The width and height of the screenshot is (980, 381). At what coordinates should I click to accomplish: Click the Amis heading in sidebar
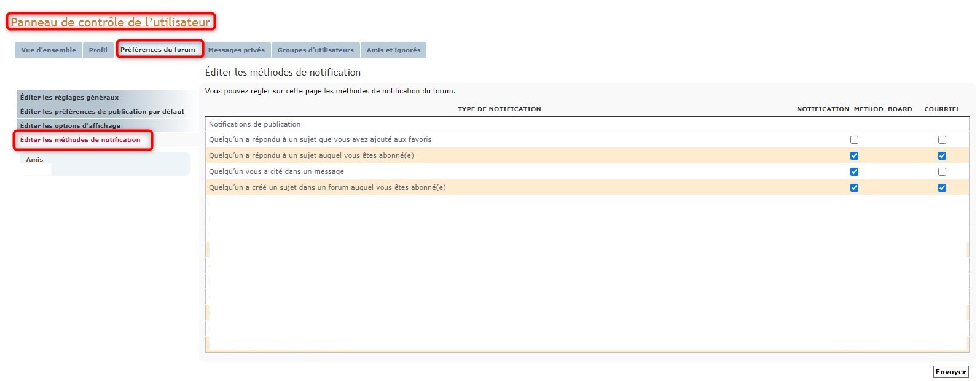pyautogui.click(x=34, y=160)
